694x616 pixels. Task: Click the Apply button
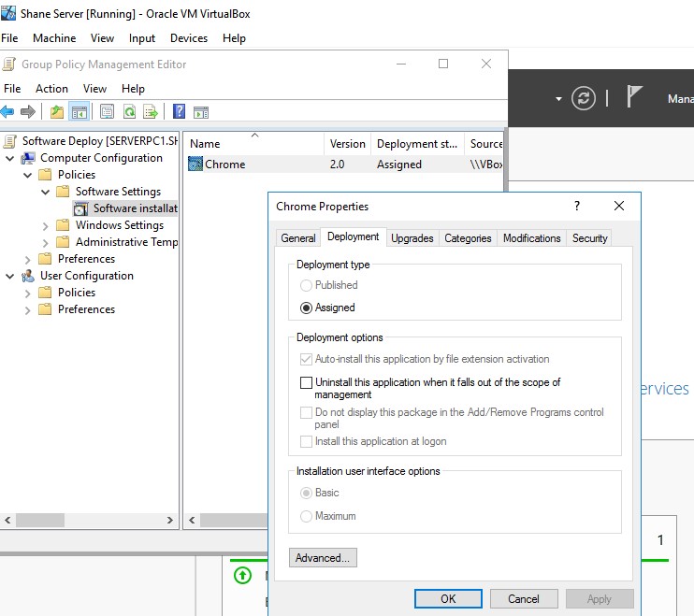tap(599, 599)
